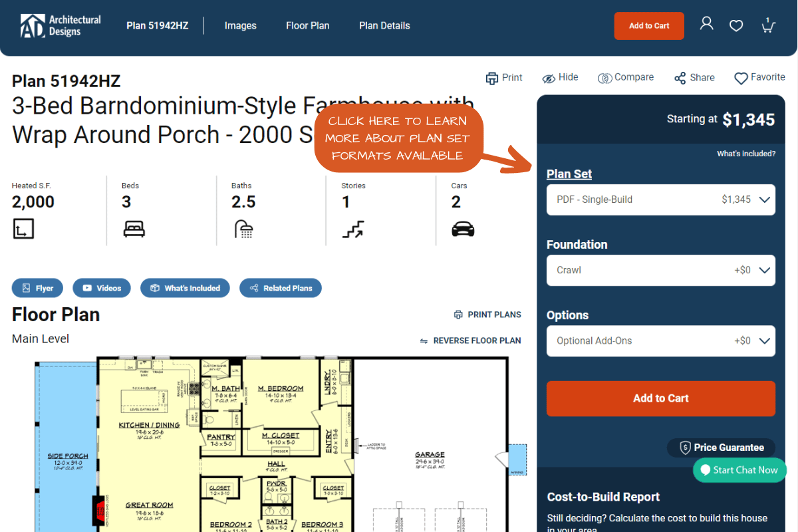Open the shopping cart icon
This screenshot has height=532, width=798.
768,25
